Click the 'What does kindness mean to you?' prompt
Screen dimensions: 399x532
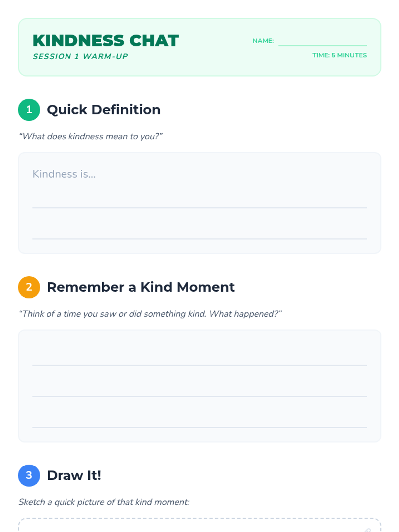91,136
